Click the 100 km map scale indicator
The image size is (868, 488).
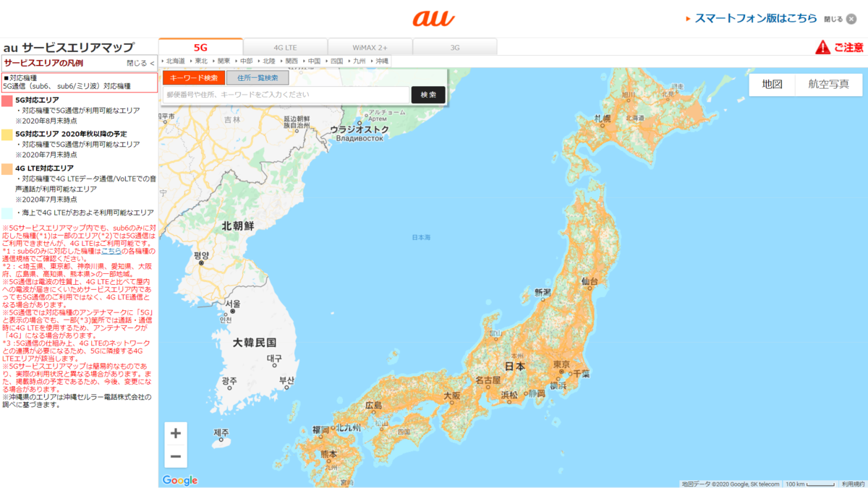pos(810,484)
